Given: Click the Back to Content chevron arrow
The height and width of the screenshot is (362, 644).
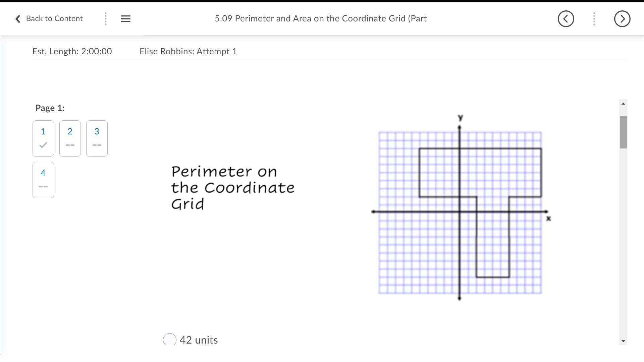Looking at the screenshot, I should [x=18, y=19].
